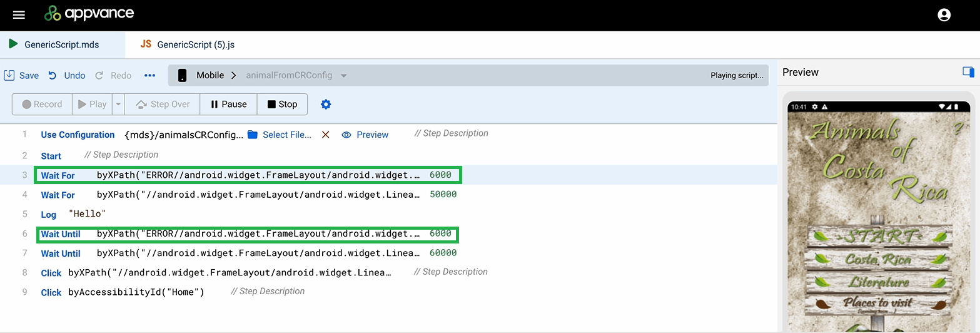Click the Play button
This screenshot has width=980, height=333.
[x=92, y=104]
